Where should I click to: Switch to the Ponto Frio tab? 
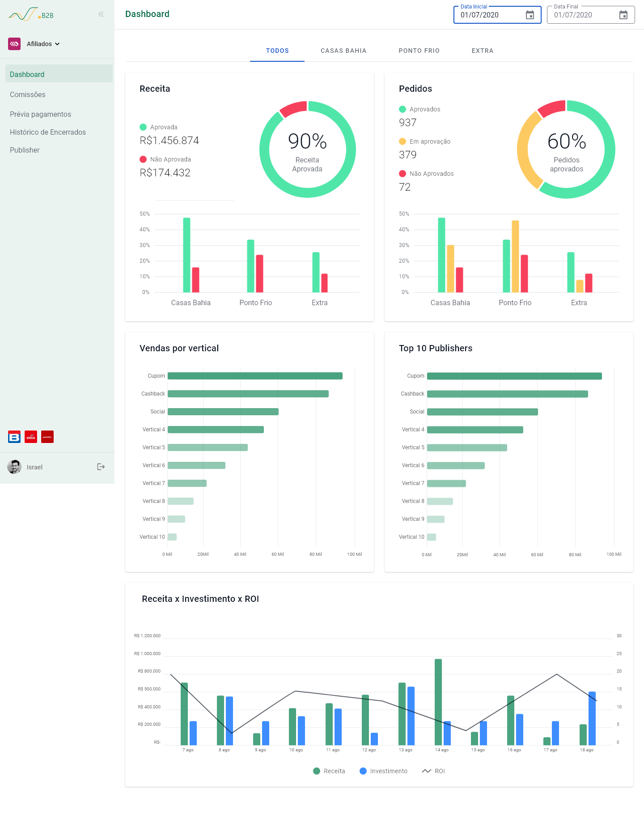(x=419, y=51)
